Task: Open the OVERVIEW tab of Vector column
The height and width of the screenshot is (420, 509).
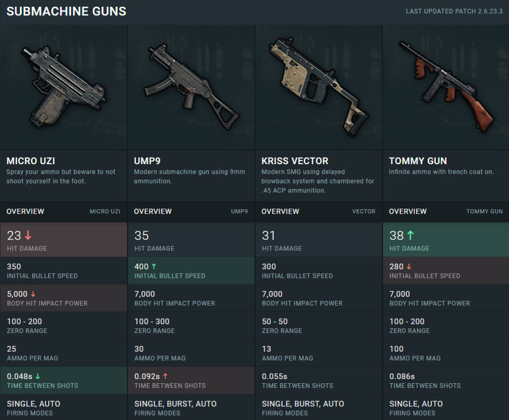Action: (x=280, y=211)
